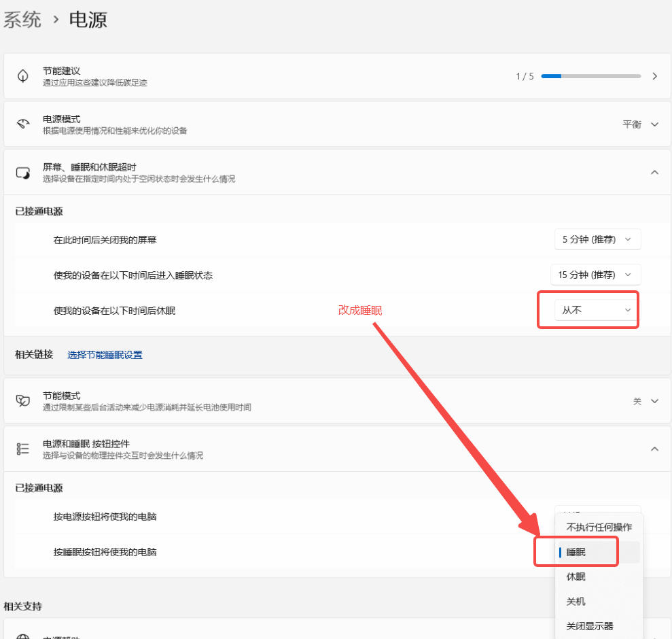
Task: Open the screen-off time dropdown showing 5 分钟
Action: pos(598,239)
